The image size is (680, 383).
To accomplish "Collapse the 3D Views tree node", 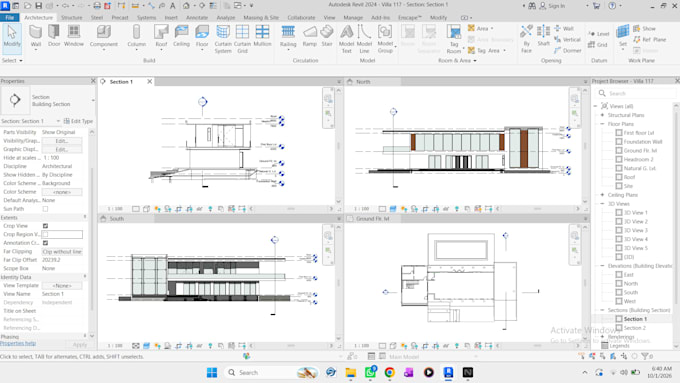I will pyautogui.click(x=602, y=203).
